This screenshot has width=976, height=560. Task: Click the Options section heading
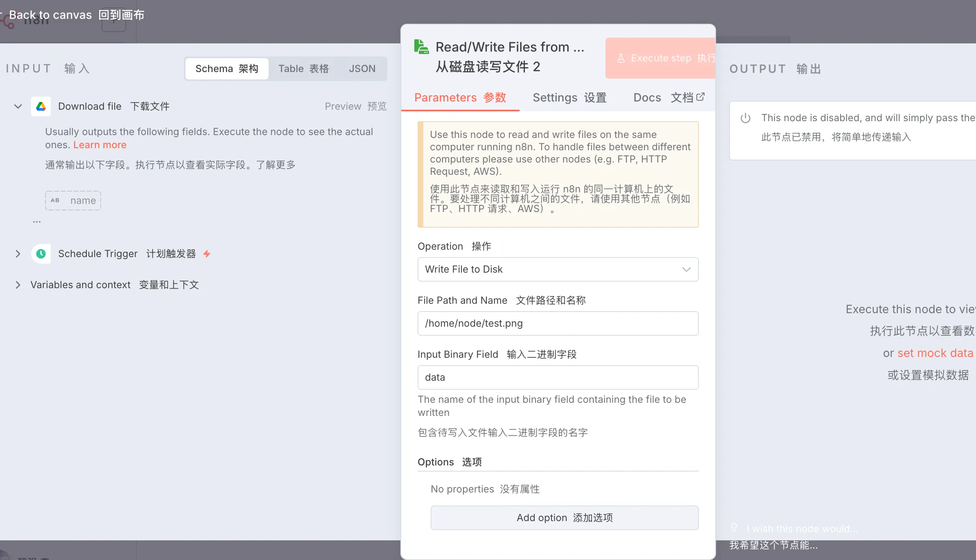[x=450, y=462]
